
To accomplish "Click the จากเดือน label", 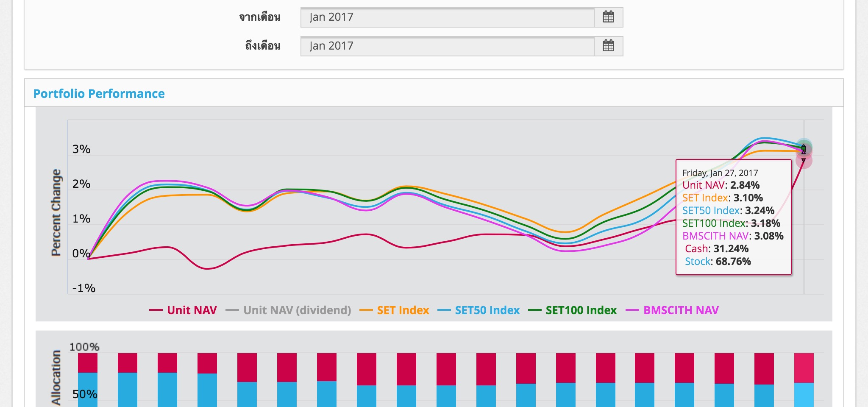I will (260, 17).
